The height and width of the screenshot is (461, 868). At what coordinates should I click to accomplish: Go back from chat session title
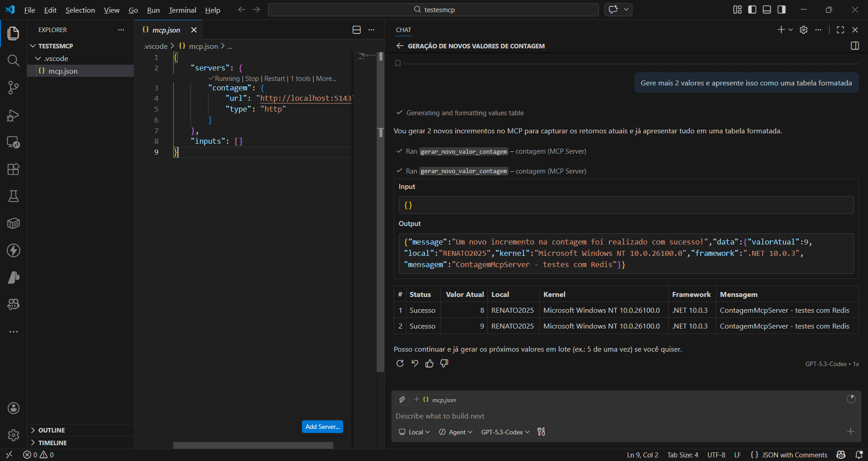400,46
